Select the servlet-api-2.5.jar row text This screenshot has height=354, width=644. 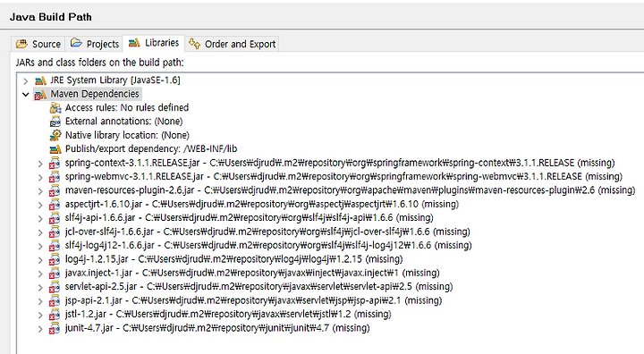click(x=258, y=287)
